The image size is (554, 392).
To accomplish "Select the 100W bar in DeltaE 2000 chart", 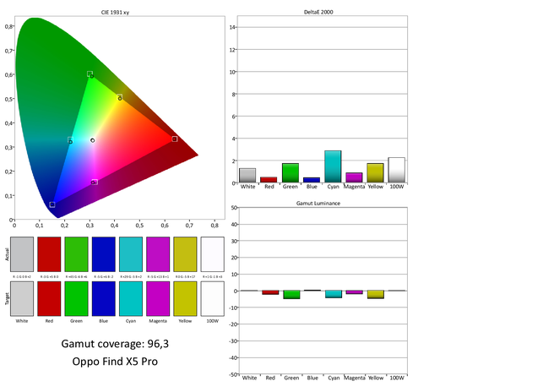I will coord(396,171).
